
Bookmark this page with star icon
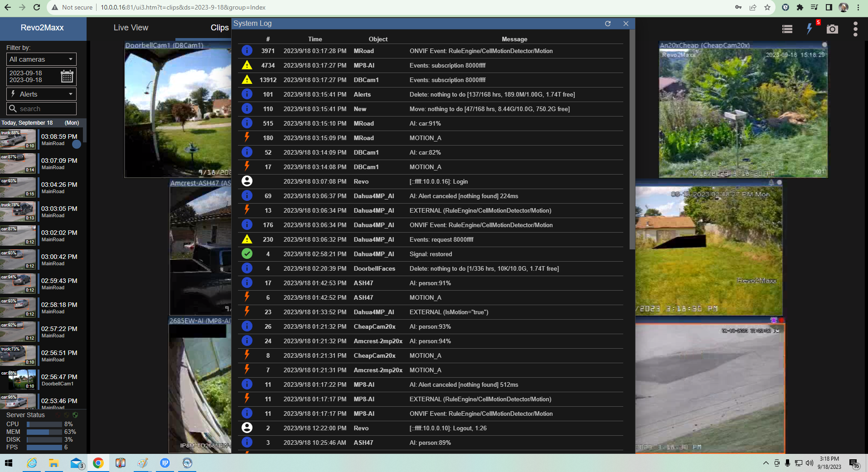(767, 7)
